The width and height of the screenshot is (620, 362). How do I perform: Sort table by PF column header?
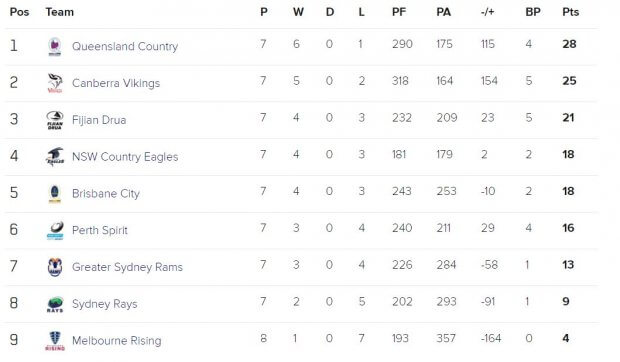399,12
